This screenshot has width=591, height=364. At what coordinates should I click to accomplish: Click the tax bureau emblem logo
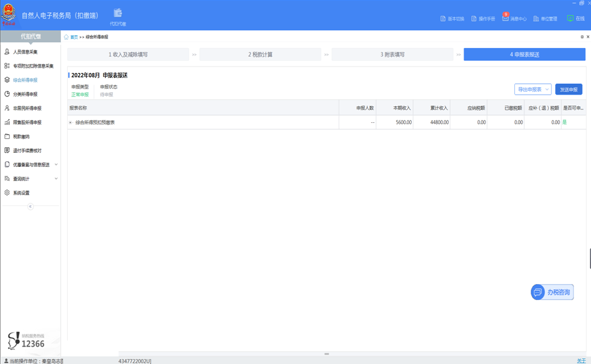(x=8, y=15)
